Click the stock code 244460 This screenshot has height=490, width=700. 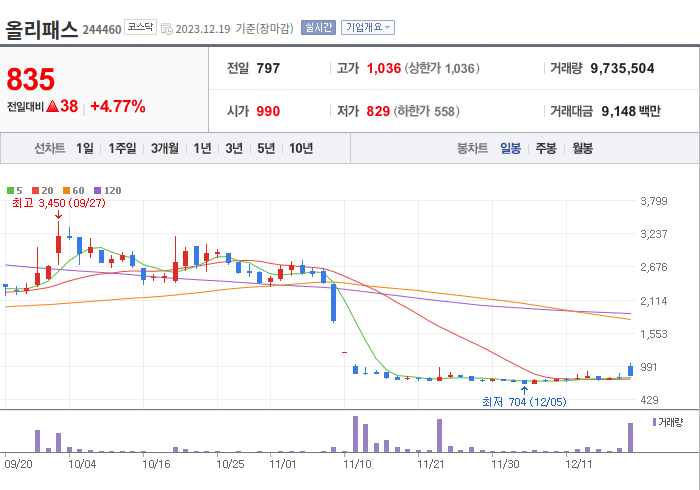click(102, 30)
